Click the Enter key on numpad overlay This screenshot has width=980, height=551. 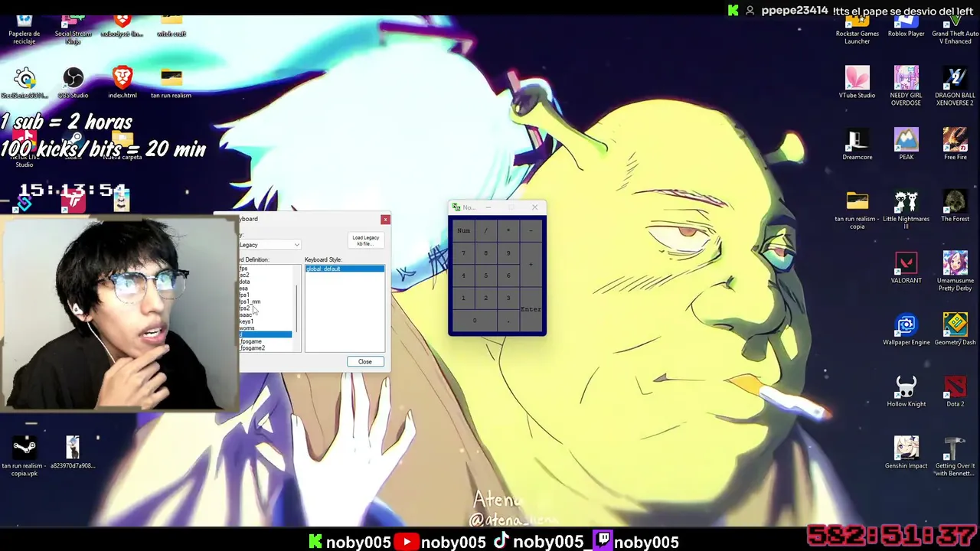[531, 309]
